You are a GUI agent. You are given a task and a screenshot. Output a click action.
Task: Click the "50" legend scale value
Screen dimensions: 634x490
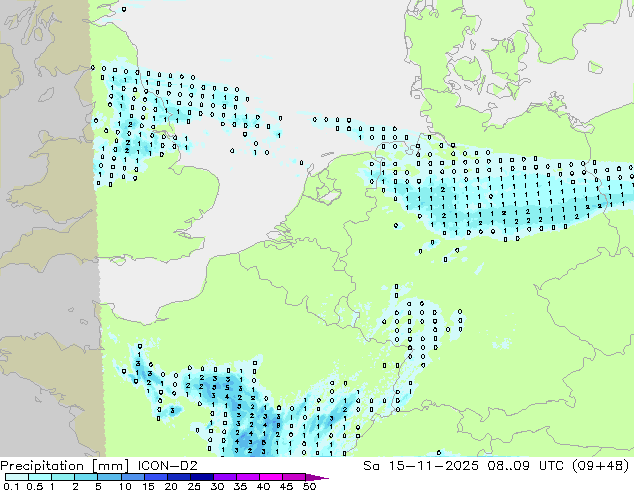[310, 486]
